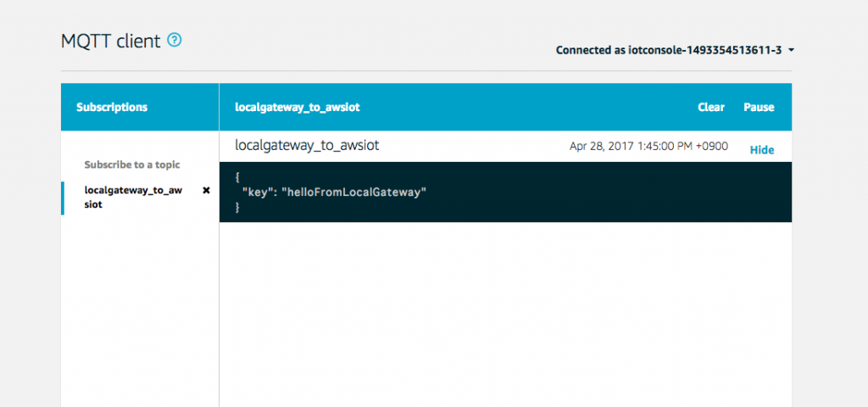
Task: Click the localgateway_to_awsiot topic header in blue bar
Action: (298, 108)
